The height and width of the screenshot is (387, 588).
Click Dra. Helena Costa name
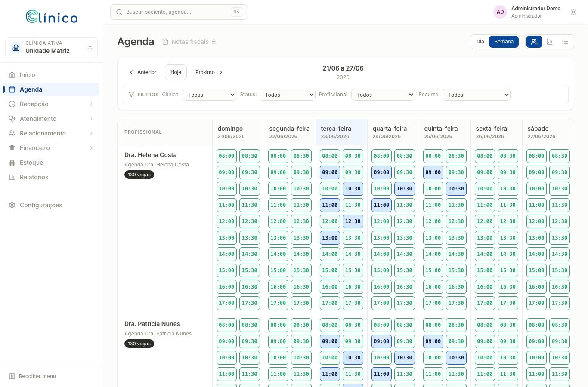pos(151,155)
